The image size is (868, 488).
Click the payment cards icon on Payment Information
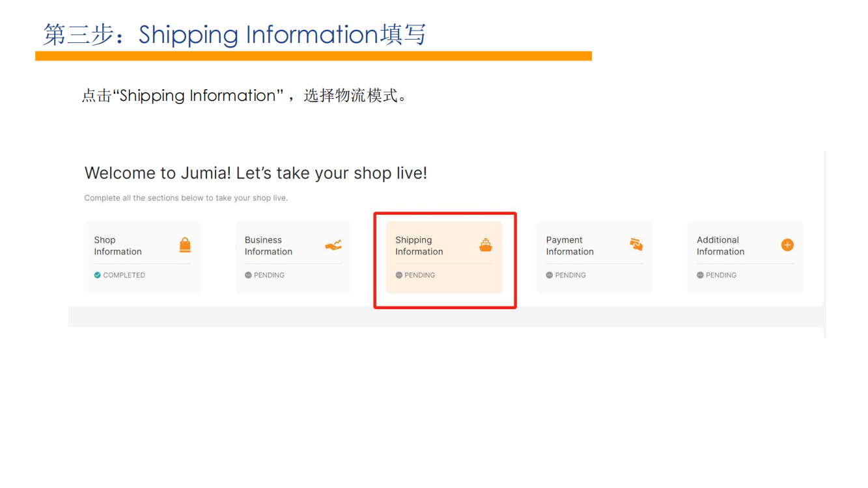click(x=636, y=245)
